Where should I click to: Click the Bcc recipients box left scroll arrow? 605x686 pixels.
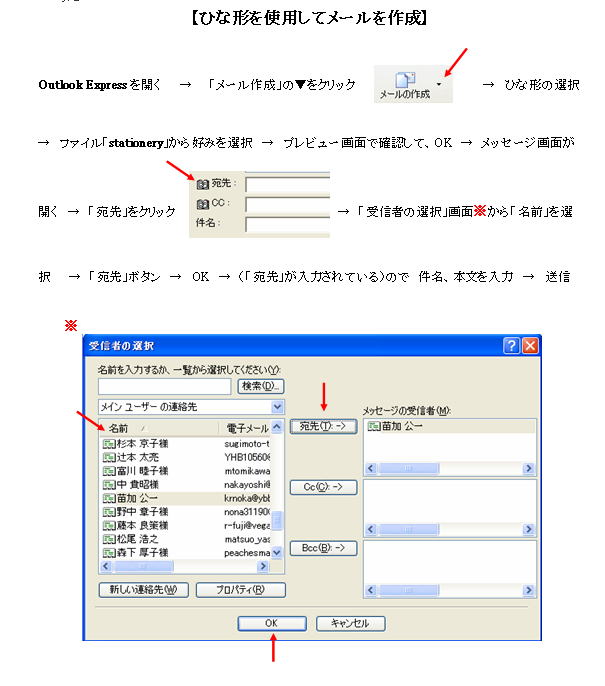[x=371, y=590]
